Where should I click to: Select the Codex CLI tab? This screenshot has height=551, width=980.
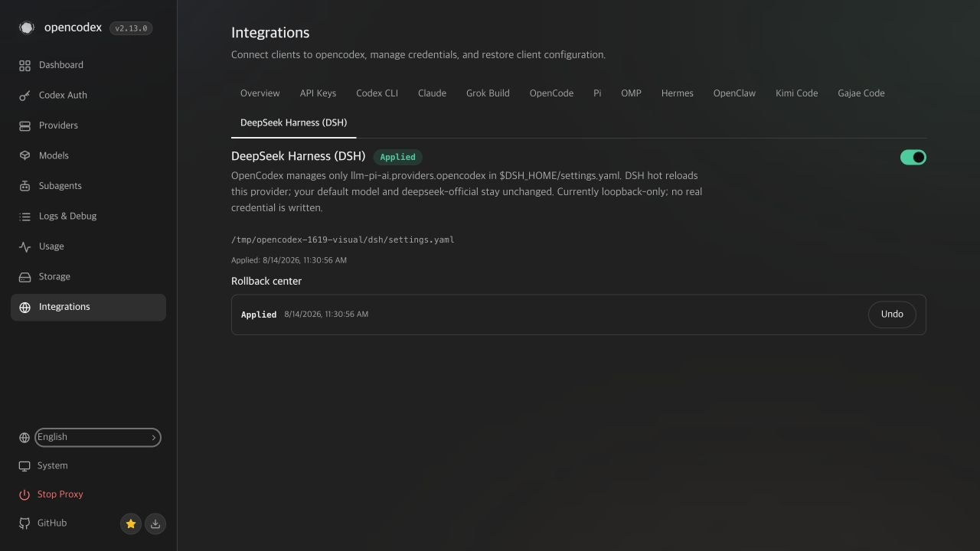(377, 93)
